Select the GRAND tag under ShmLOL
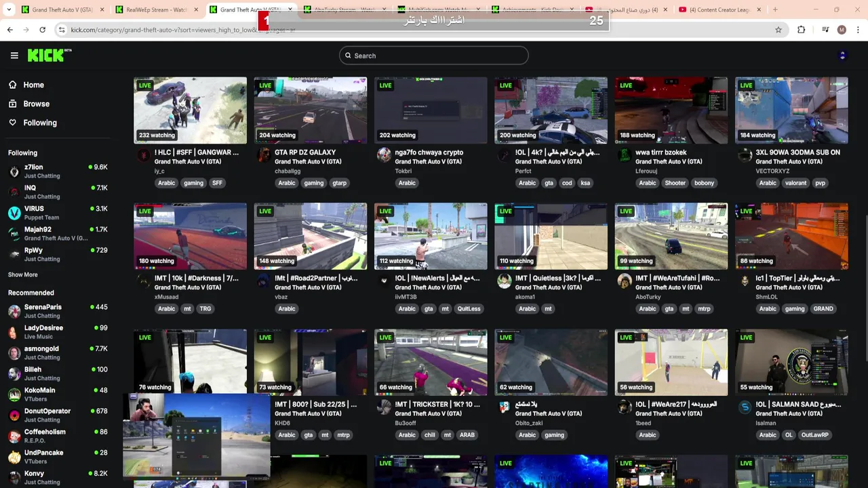The height and width of the screenshot is (488, 868). 823,309
